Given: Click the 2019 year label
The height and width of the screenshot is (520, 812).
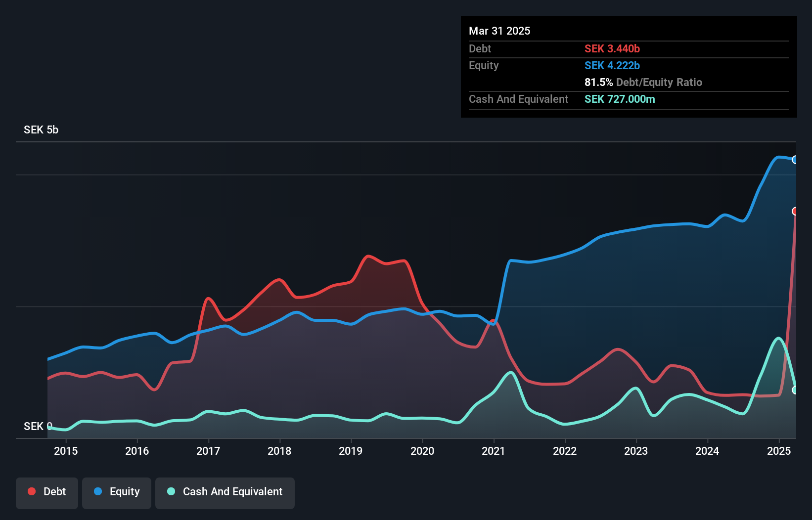Looking at the screenshot, I should 351,451.
